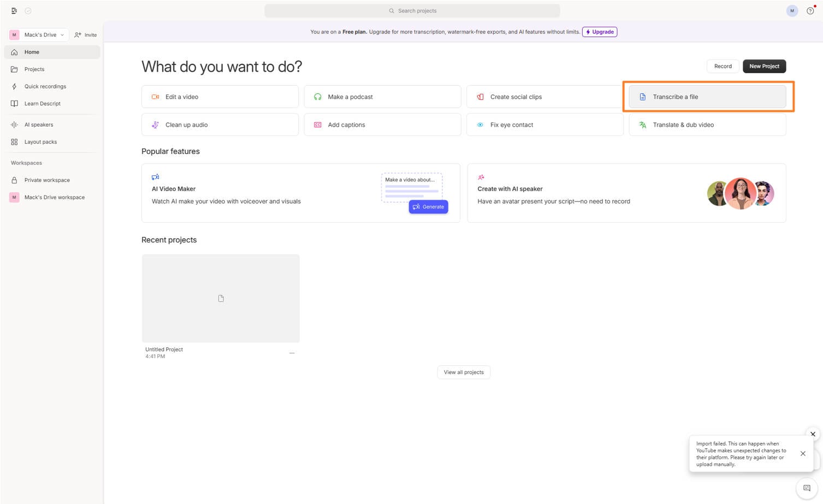Click the New Project button

point(764,66)
